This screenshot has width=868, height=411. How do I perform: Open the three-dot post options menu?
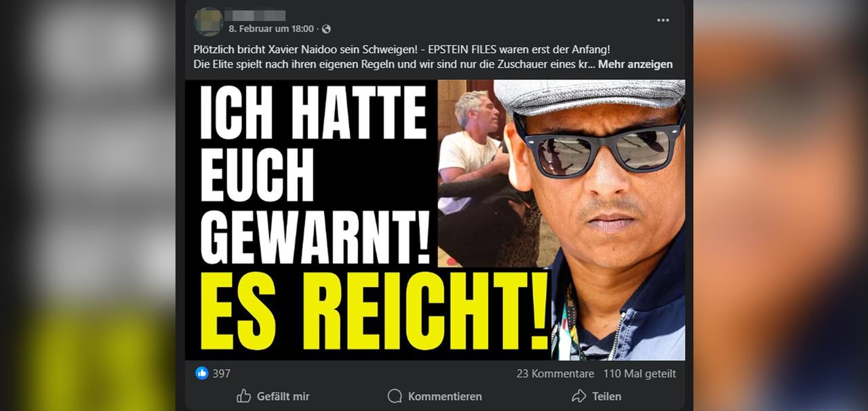pyautogui.click(x=663, y=20)
